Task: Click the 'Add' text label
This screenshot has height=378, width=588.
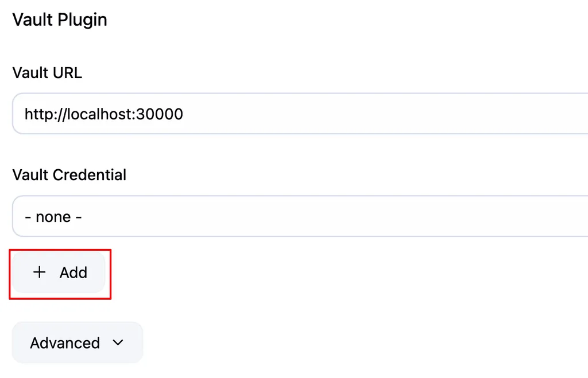Action: coord(73,272)
